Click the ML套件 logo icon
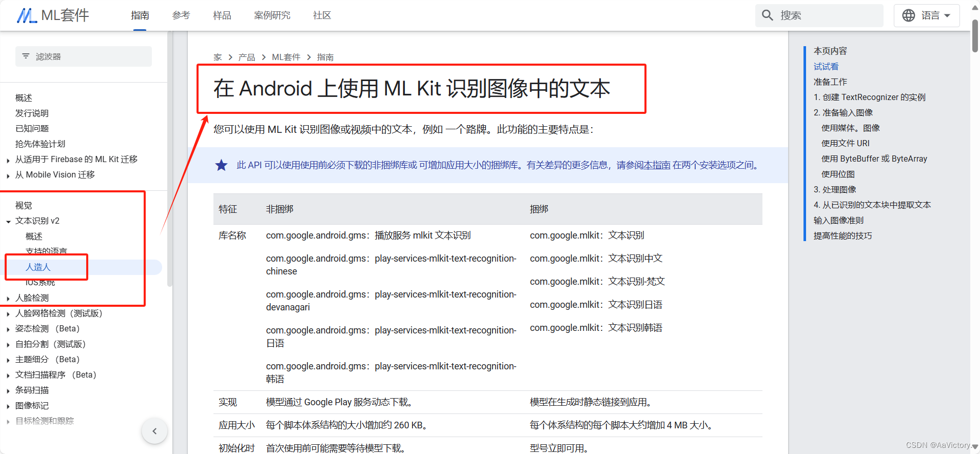Screen dimensions: 980x454 [27, 15]
